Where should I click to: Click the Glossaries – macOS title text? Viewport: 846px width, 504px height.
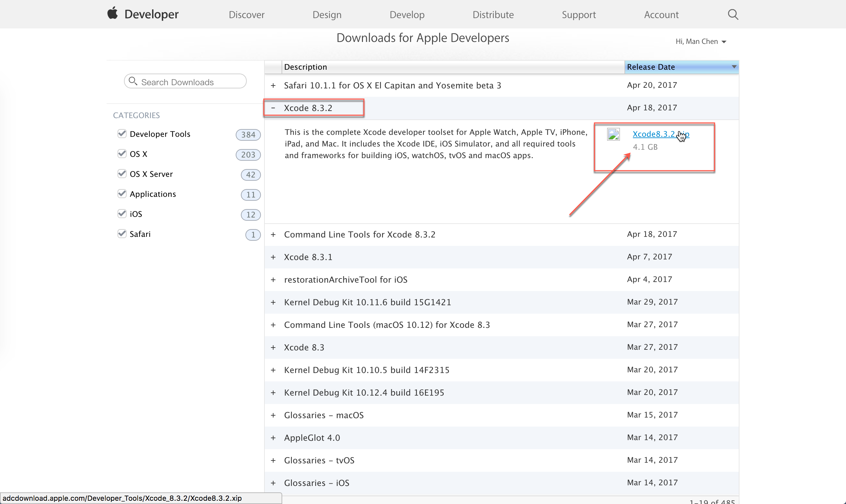[324, 415]
